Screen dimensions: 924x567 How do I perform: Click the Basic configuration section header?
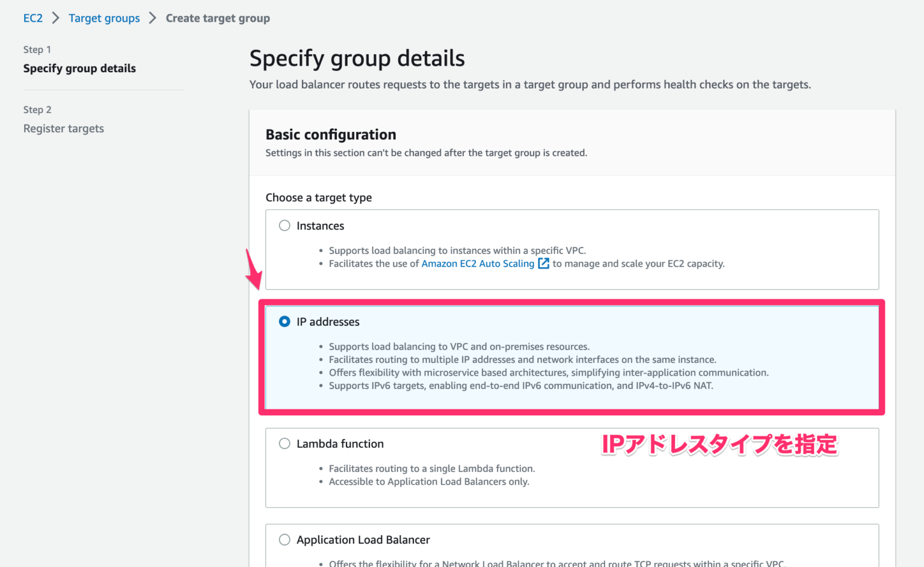(x=331, y=134)
